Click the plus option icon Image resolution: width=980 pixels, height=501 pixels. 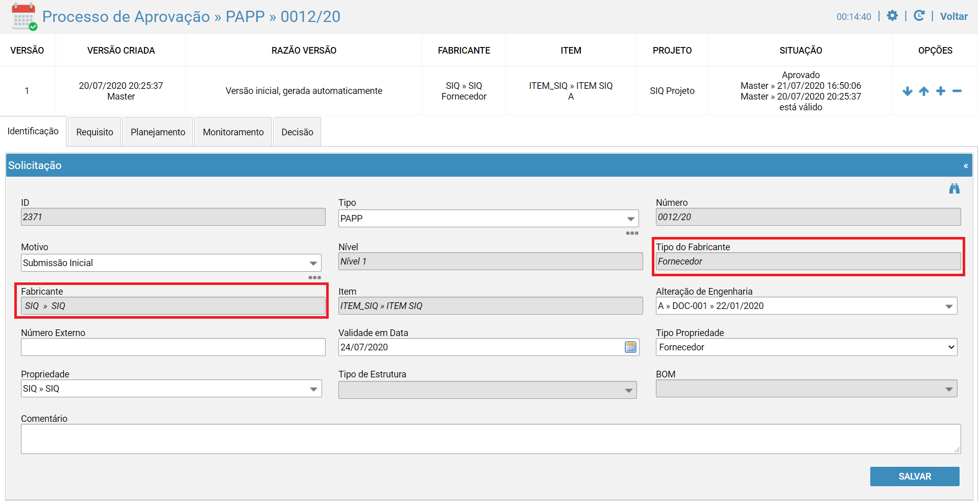click(x=941, y=91)
